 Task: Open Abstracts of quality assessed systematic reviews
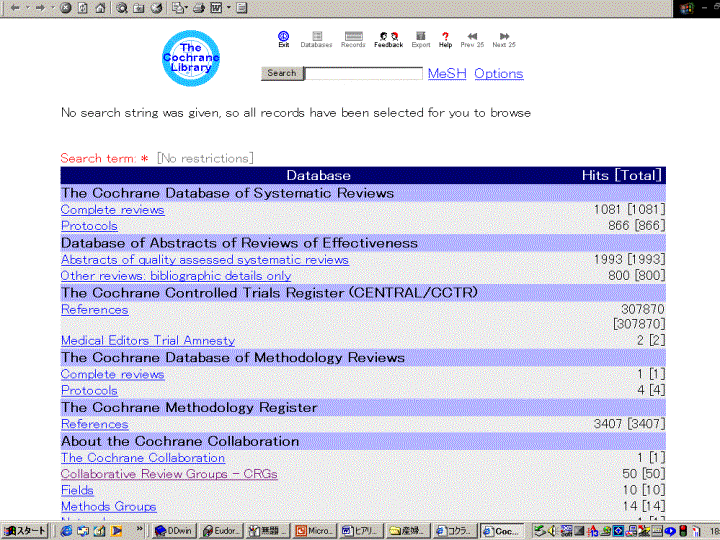pyautogui.click(x=205, y=260)
